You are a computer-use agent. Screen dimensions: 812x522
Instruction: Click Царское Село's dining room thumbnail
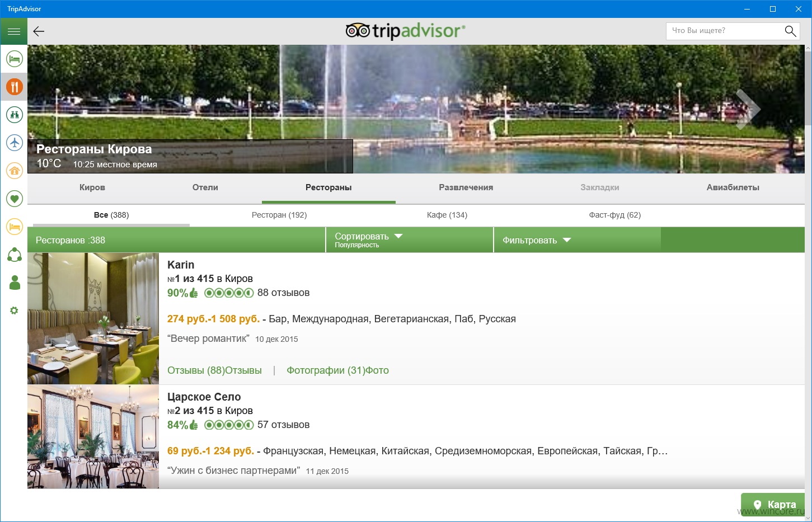(x=93, y=436)
